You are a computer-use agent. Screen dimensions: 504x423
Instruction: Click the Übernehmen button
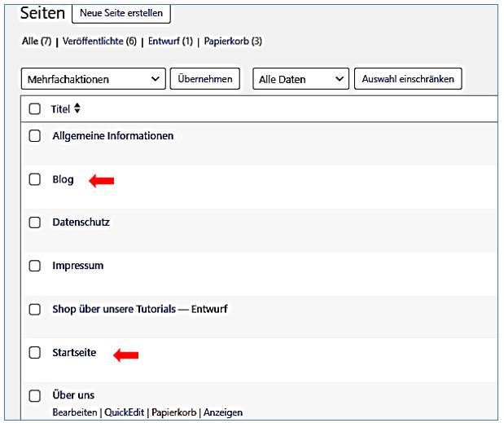click(x=204, y=79)
